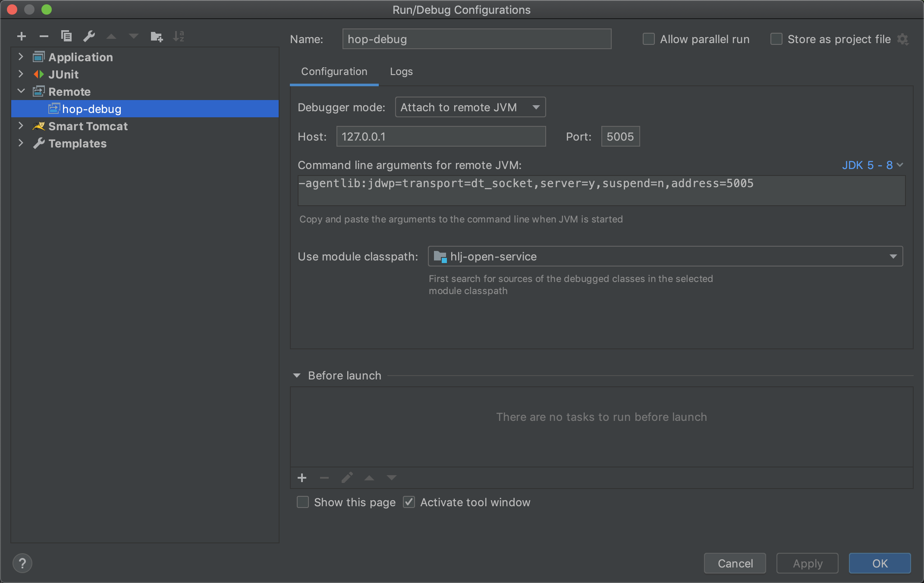The height and width of the screenshot is (583, 924).
Task: Expand the Application tree node
Action: (21, 57)
